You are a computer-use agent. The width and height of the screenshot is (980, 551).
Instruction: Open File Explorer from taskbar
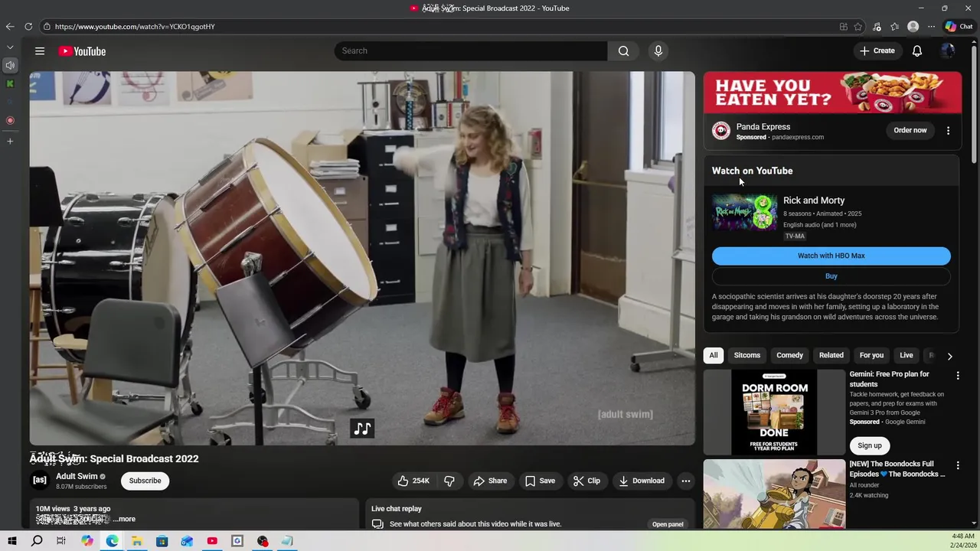pyautogui.click(x=137, y=541)
